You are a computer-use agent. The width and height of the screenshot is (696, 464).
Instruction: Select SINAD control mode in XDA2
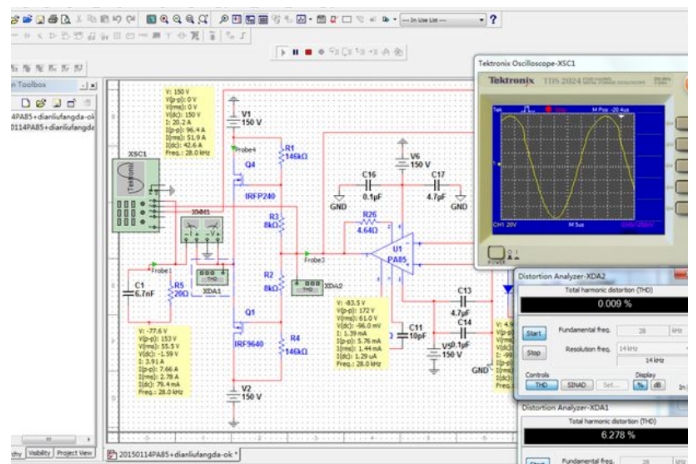point(577,385)
